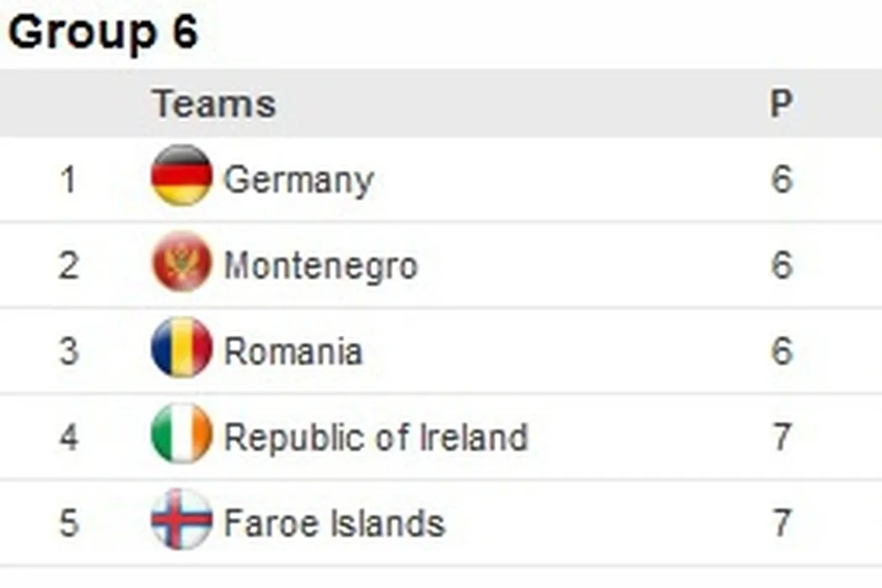Click the P column header
Screen dimensions: 882x588
tap(781, 104)
